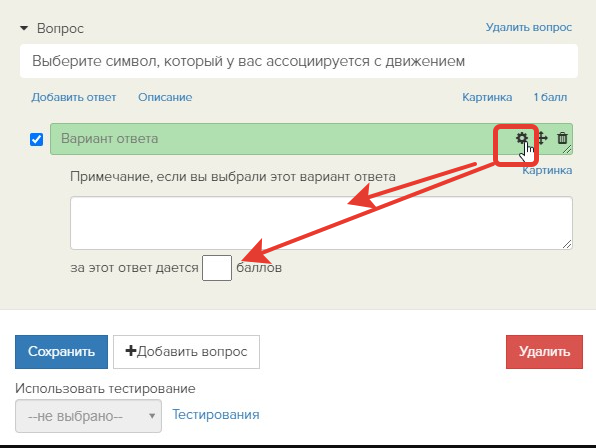Click the 1 балл link
Image resolution: width=596 pixels, height=448 pixels.
click(x=550, y=97)
